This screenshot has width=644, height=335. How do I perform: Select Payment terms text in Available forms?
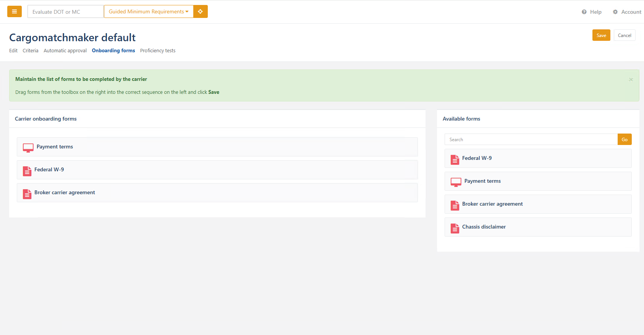click(x=482, y=181)
